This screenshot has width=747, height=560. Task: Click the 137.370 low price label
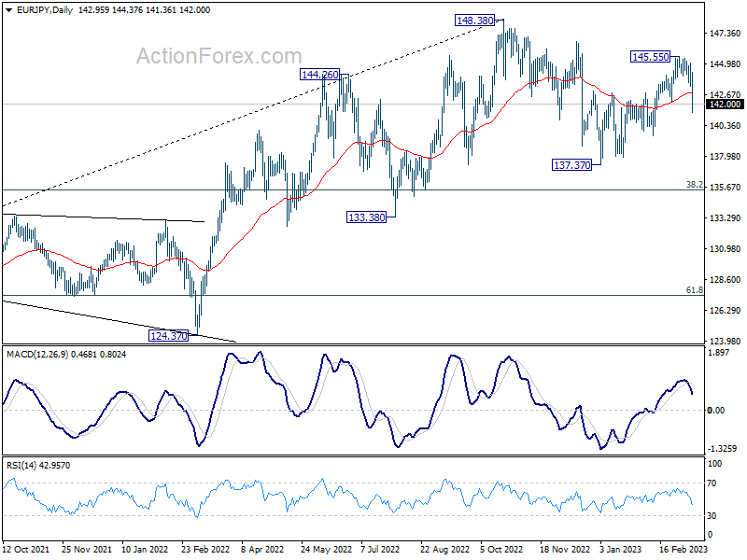pyautogui.click(x=571, y=165)
